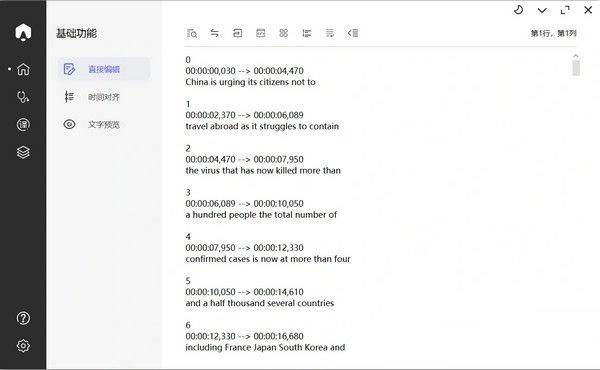Open the round translate icon in the sidebar

(x=23, y=124)
